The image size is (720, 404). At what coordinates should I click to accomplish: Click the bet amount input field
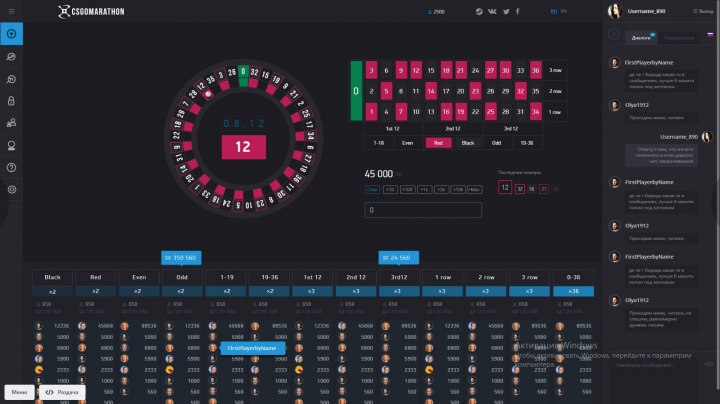(x=423, y=210)
